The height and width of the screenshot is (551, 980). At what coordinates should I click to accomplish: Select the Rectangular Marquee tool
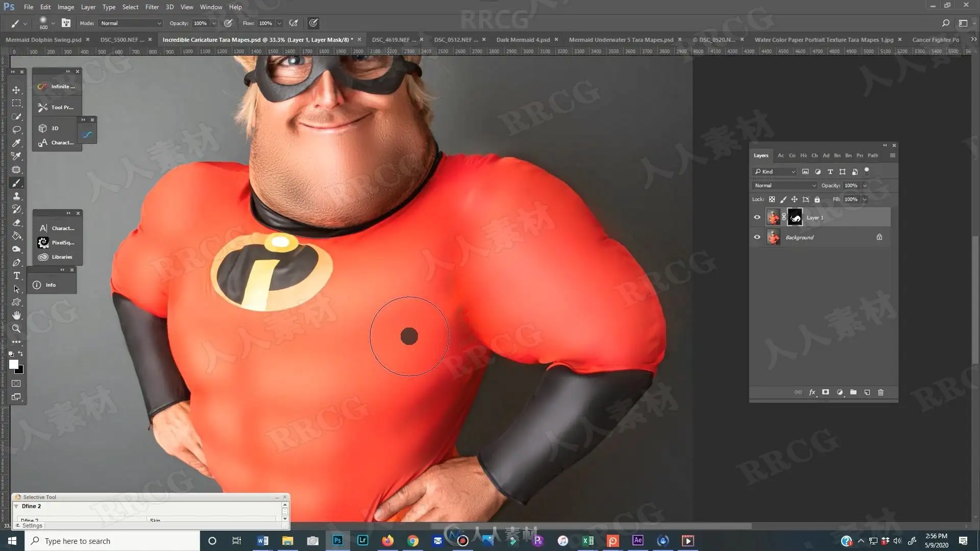click(16, 103)
